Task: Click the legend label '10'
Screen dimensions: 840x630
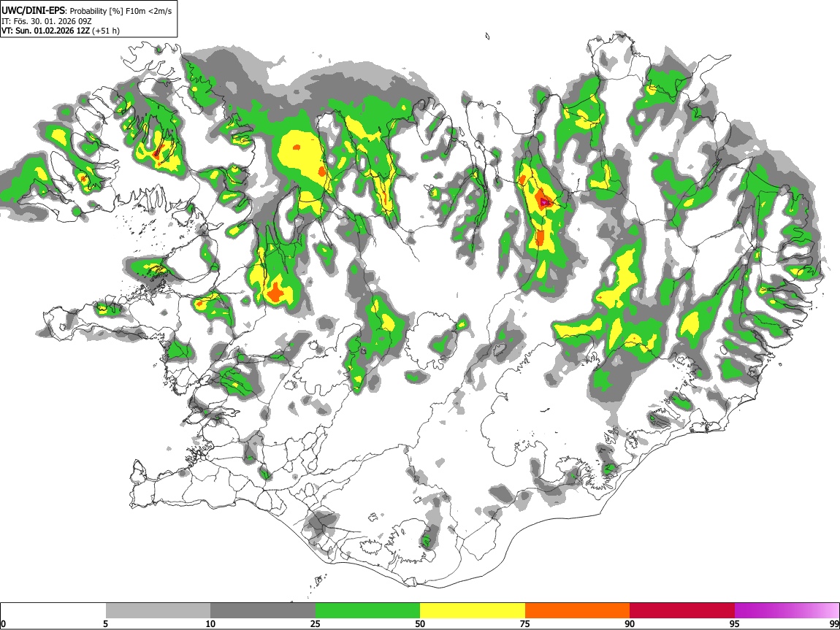Action: [210, 623]
